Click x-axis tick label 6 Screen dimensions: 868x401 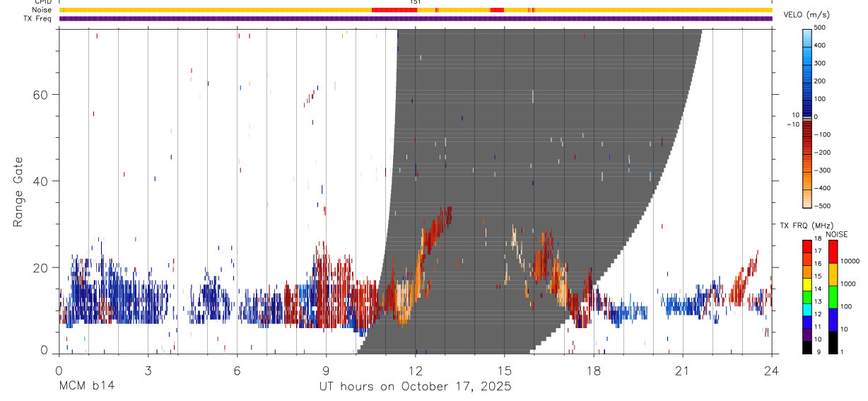pyautogui.click(x=237, y=370)
